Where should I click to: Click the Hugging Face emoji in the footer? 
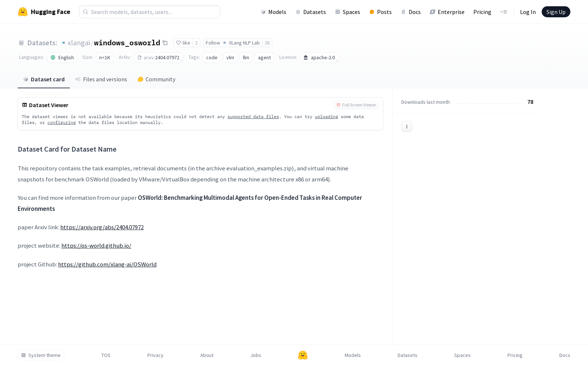(x=303, y=355)
